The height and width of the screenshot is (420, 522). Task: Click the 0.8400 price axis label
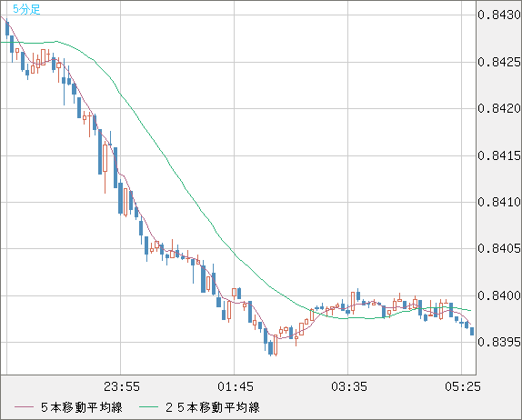(499, 295)
